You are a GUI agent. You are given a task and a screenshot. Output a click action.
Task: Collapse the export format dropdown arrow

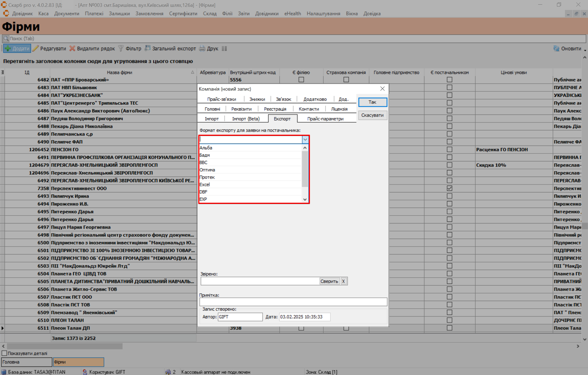tap(305, 140)
